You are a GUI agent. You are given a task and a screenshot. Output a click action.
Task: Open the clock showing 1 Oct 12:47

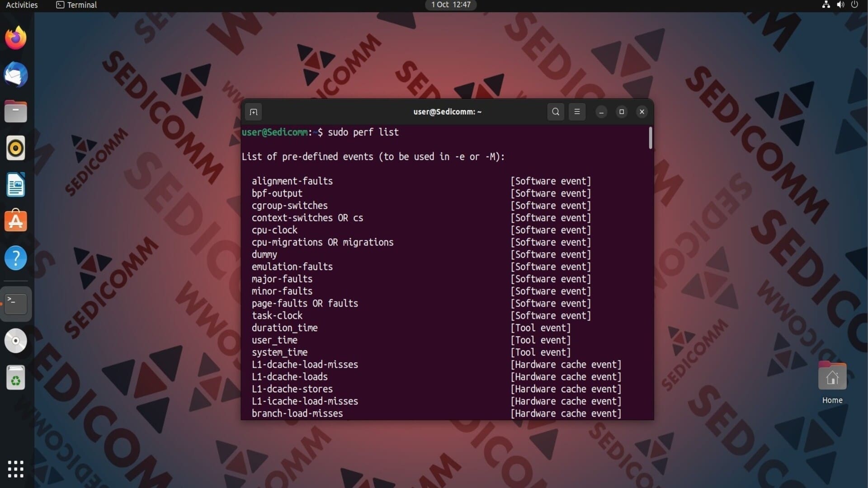[451, 5]
